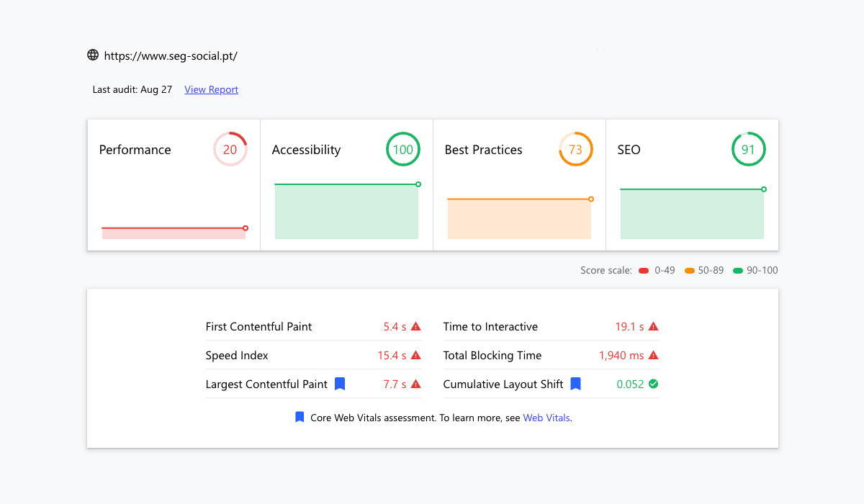The height and width of the screenshot is (504, 864).
Task: Click the Accessibility score gauge showing 100
Action: click(x=403, y=150)
